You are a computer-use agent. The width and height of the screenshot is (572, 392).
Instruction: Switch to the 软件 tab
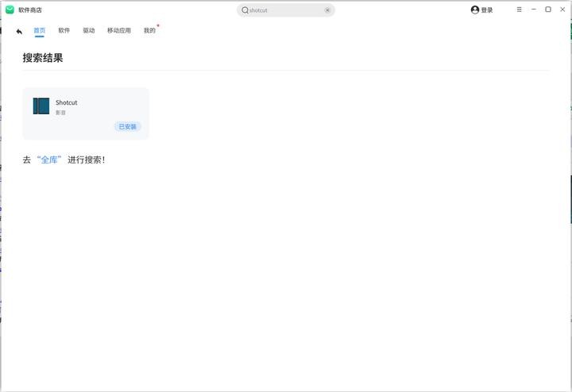click(x=64, y=31)
